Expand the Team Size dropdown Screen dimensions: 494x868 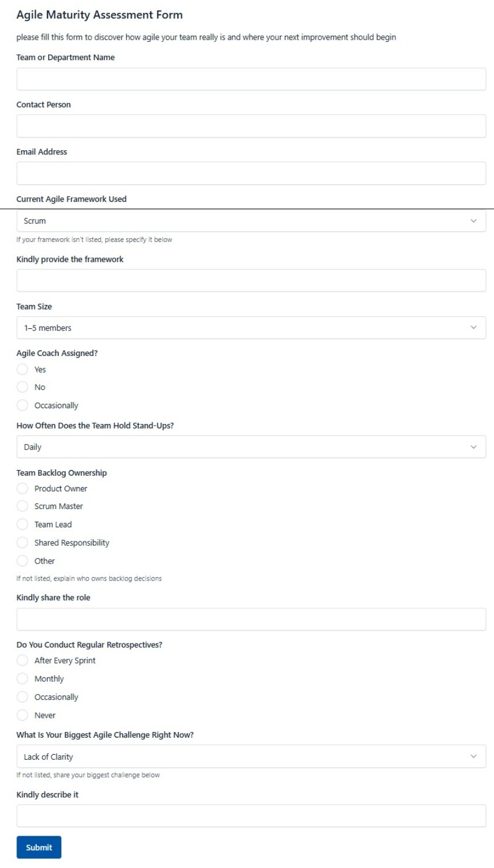252,327
